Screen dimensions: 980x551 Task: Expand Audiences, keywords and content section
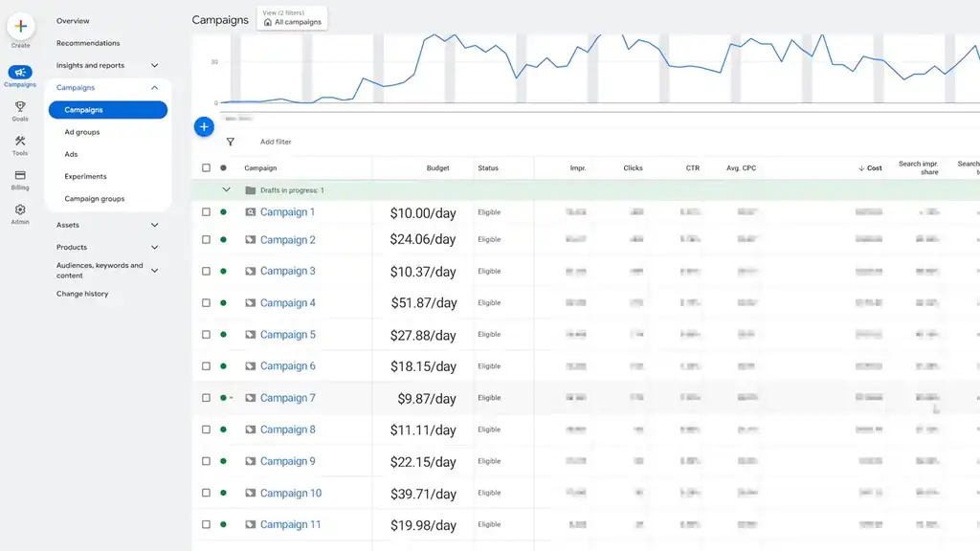click(x=154, y=271)
